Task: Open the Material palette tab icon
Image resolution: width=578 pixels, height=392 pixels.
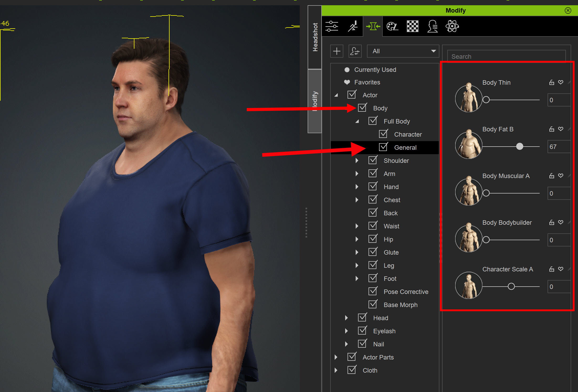Action: 392,26
